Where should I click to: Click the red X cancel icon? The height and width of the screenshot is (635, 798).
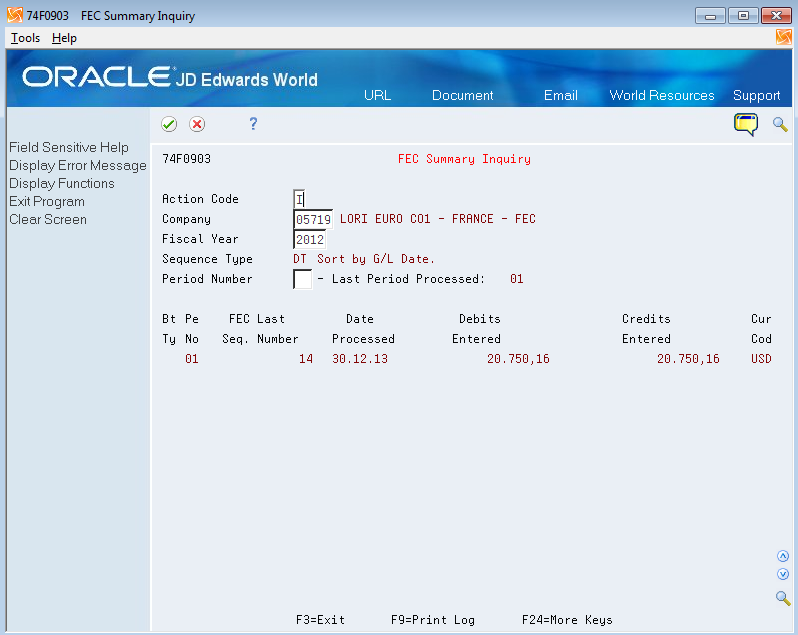(x=197, y=124)
